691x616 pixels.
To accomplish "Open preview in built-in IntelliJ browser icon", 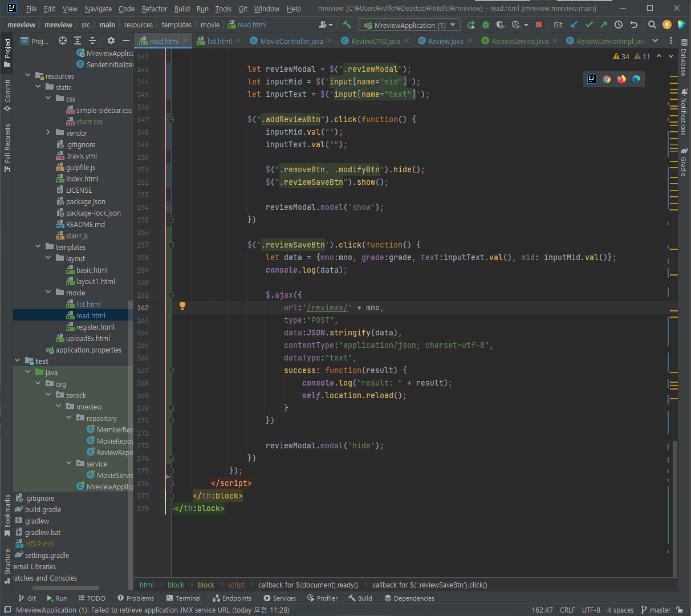I will tap(592, 79).
